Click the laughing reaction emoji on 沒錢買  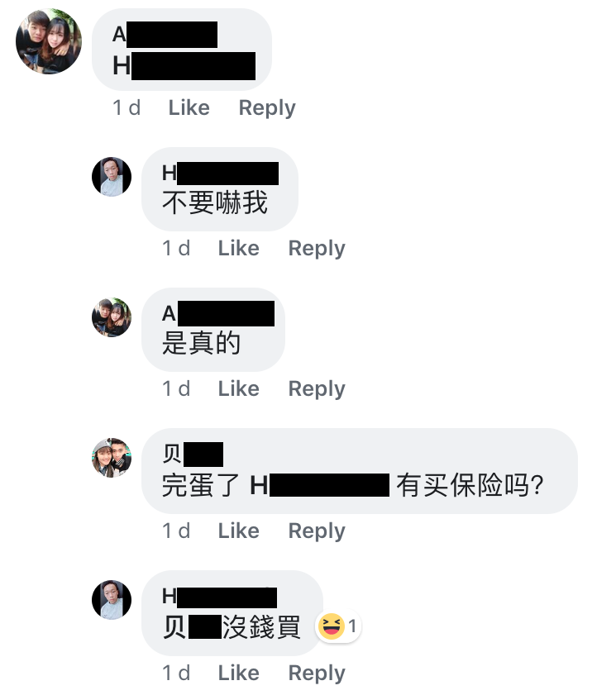(331, 626)
